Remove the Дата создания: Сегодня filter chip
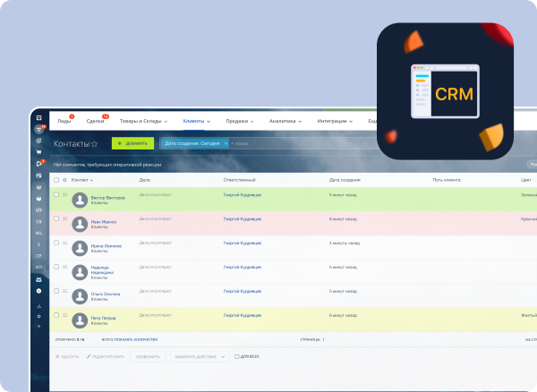Viewport: 537px width, 392px height. point(226,143)
